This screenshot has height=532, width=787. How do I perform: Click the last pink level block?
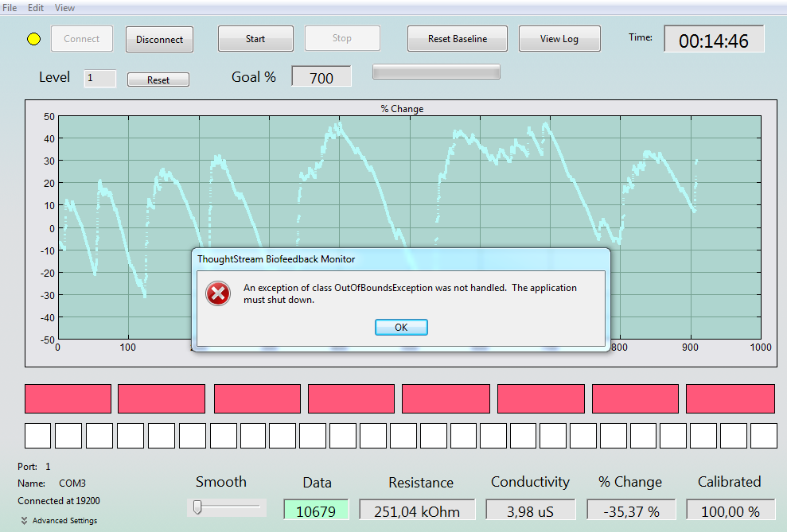731,398
